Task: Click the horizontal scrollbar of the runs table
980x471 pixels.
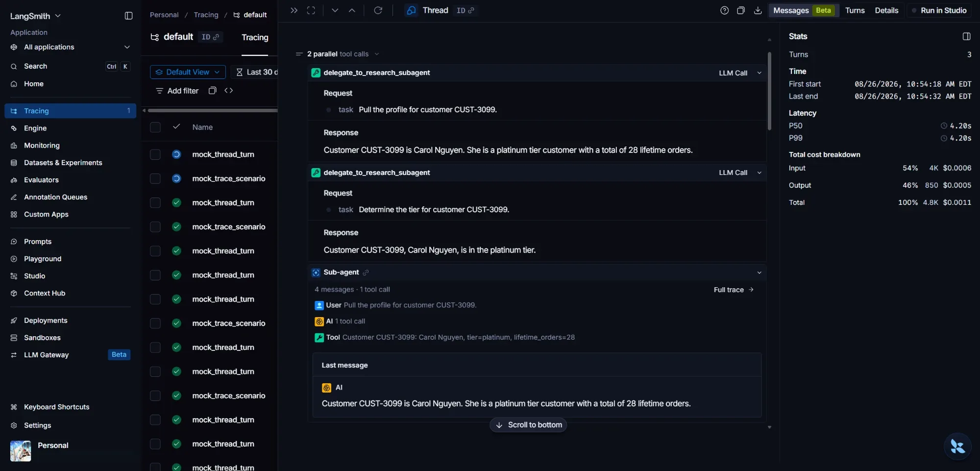Action: (x=212, y=111)
